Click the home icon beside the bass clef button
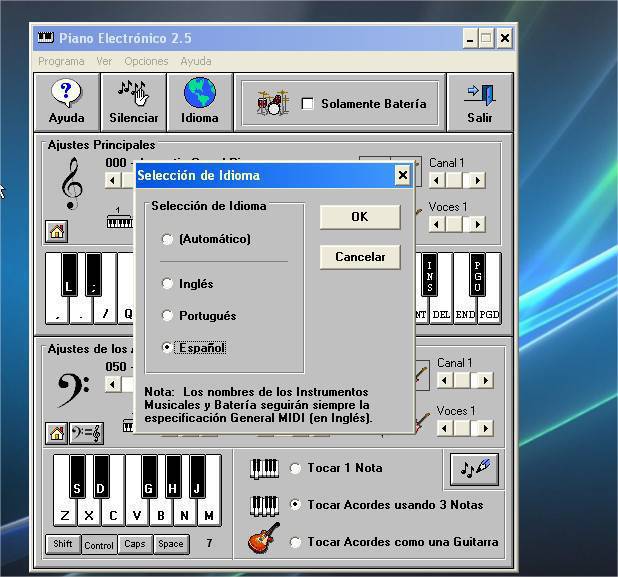618x577 pixels. click(57, 432)
